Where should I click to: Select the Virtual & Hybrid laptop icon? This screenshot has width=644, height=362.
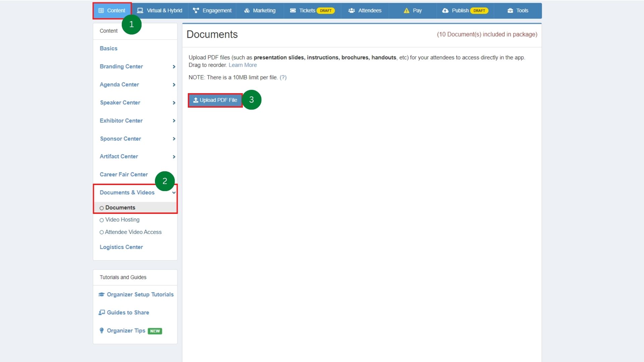pyautogui.click(x=140, y=10)
